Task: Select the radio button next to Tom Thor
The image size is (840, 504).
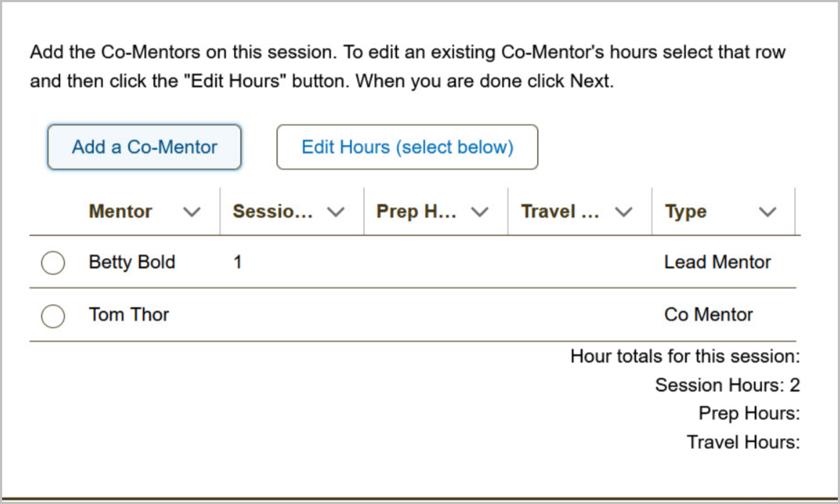Action: (52, 316)
